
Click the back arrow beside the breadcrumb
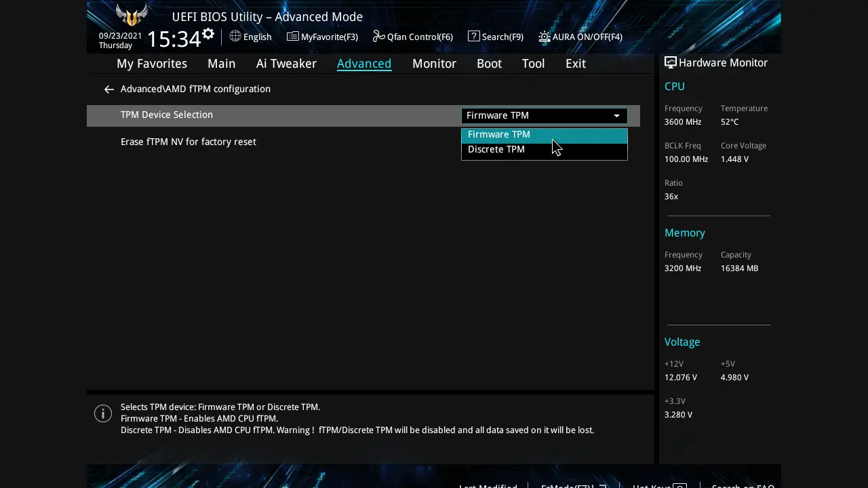(x=108, y=89)
